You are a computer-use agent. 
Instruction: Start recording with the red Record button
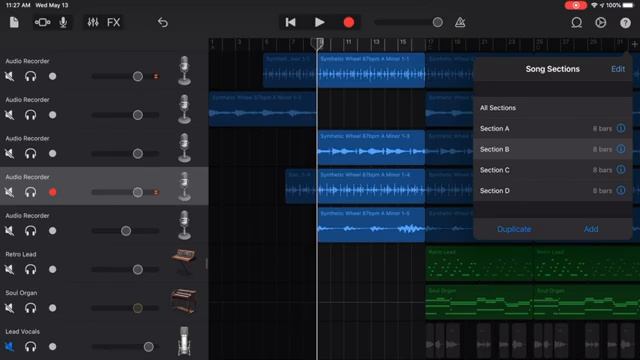[349, 22]
